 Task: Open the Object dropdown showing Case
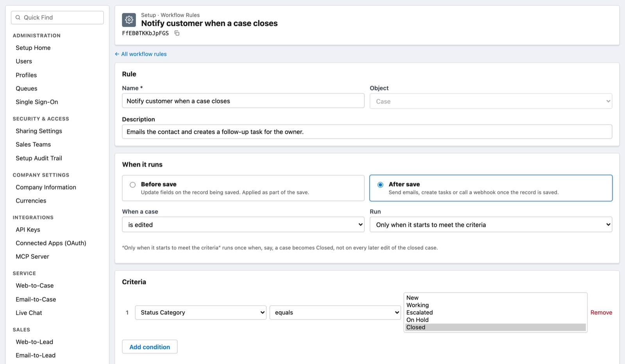[x=491, y=101]
